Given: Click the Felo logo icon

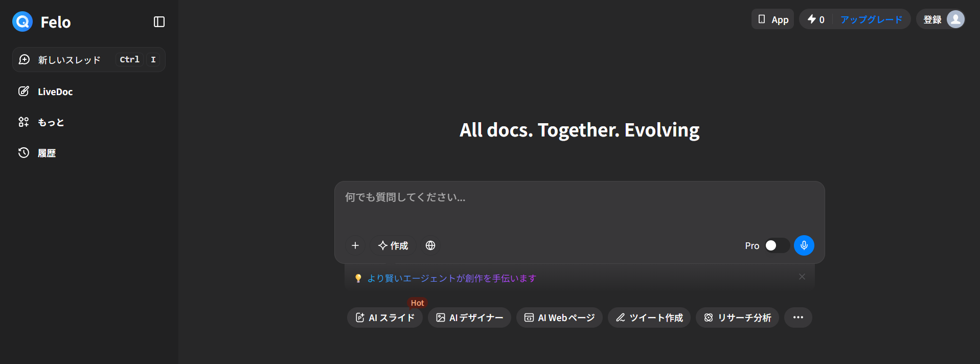Looking at the screenshot, I should point(22,21).
